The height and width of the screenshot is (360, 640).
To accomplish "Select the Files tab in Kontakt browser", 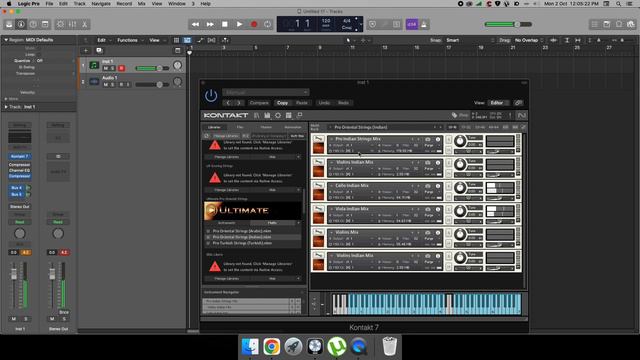I will pos(240,127).
